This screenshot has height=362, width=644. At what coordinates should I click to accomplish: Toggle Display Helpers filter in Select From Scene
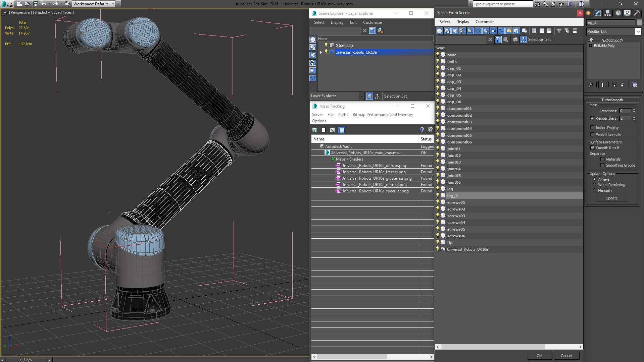tap(470, 31)
